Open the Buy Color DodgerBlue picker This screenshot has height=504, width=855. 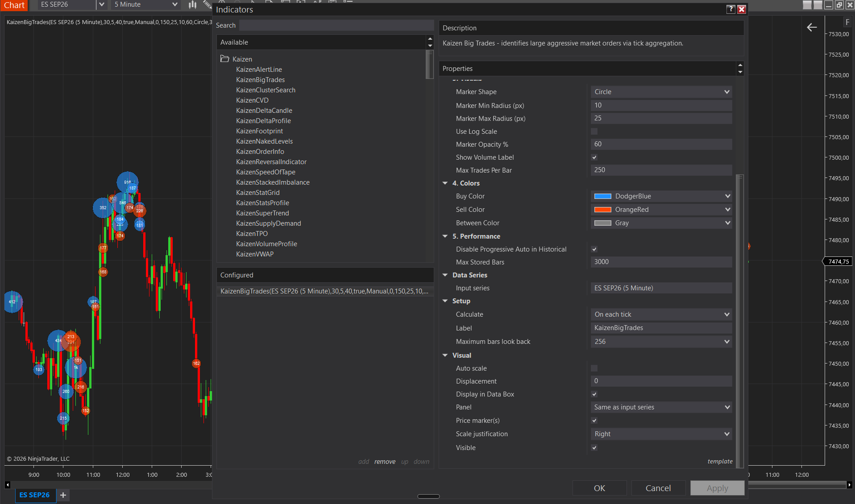click(x=661, y=196)
